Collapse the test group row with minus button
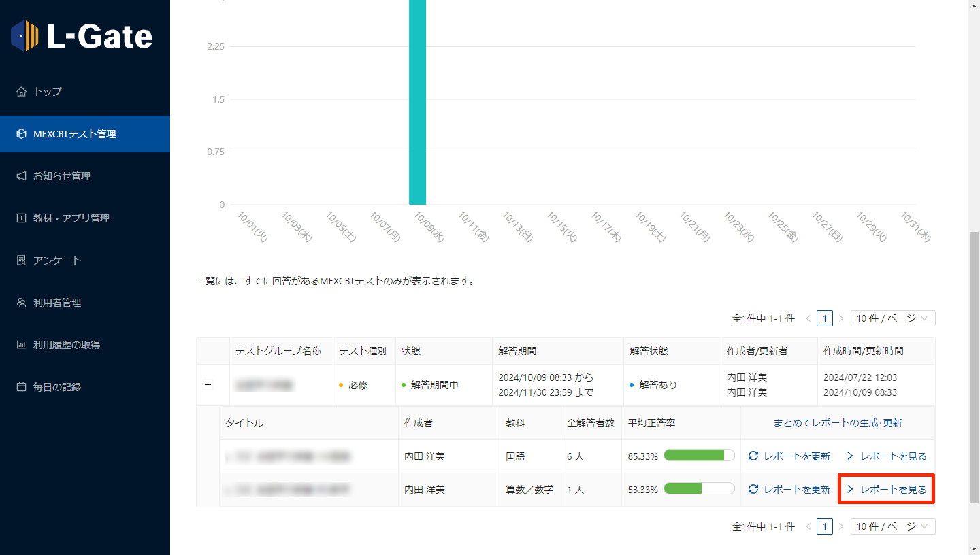Image resolution: width=980 pixels, height=555 pixels. click(x=208, y=385)
